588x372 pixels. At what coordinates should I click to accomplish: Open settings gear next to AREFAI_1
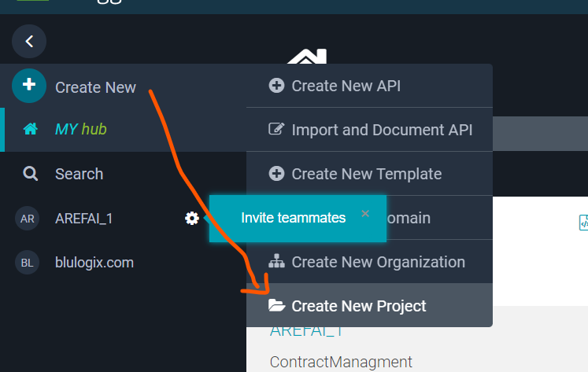[191, 219]
